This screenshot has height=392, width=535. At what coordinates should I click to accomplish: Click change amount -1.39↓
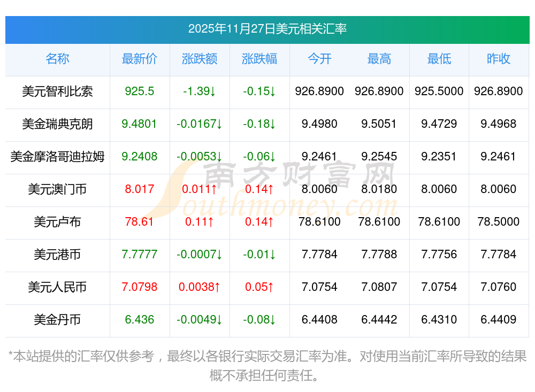pos(199,91)
